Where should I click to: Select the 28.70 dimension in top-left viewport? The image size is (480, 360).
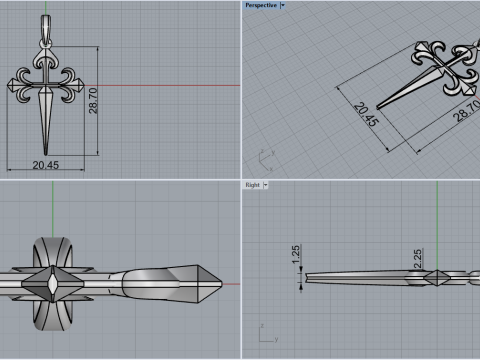(x=93, y=101)
